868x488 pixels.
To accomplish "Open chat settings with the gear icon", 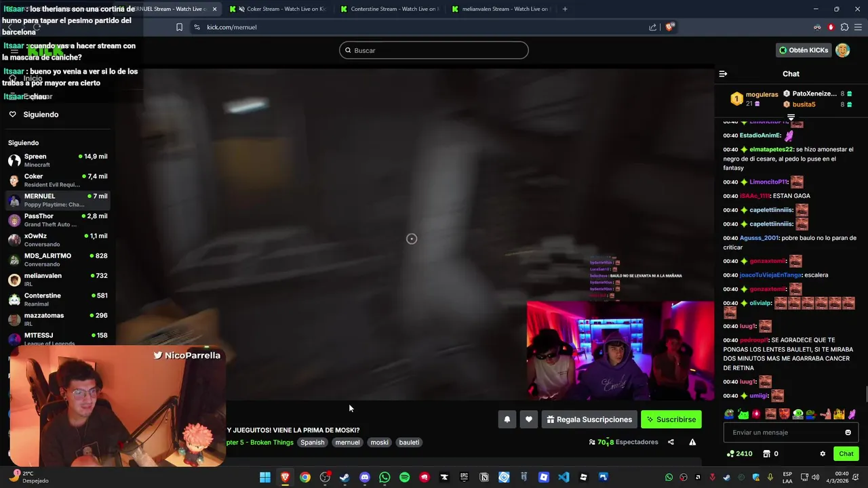I will (x=823, y=454).
